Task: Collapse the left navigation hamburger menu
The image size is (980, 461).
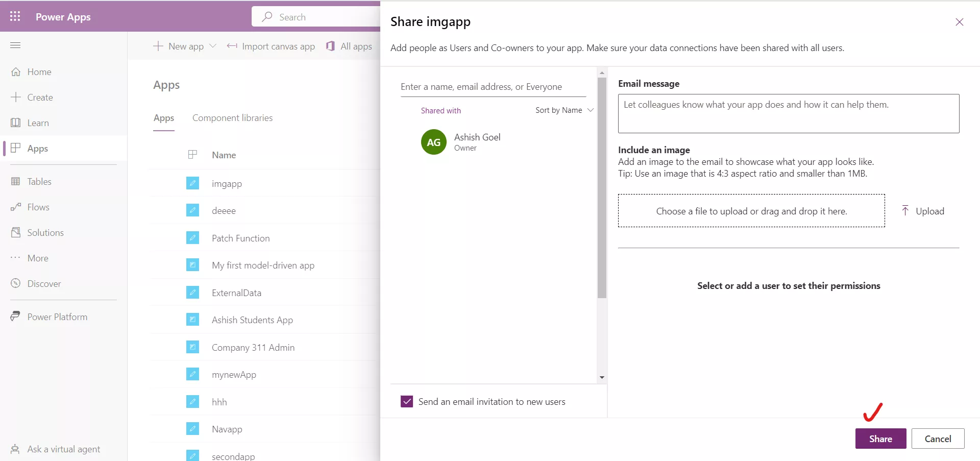Action: (15, 45)
